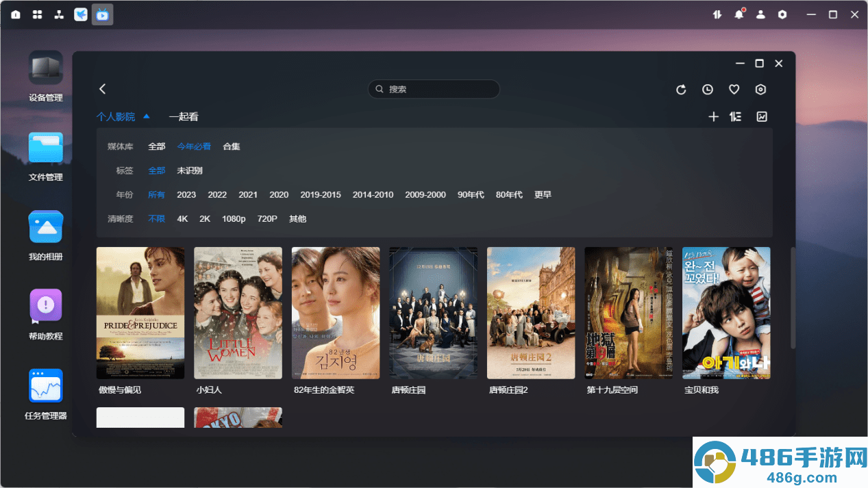The width and height of the screenshot is (868, 488).
Task: Select the video TV app icon in the top bar
Action: click(103, 14)
